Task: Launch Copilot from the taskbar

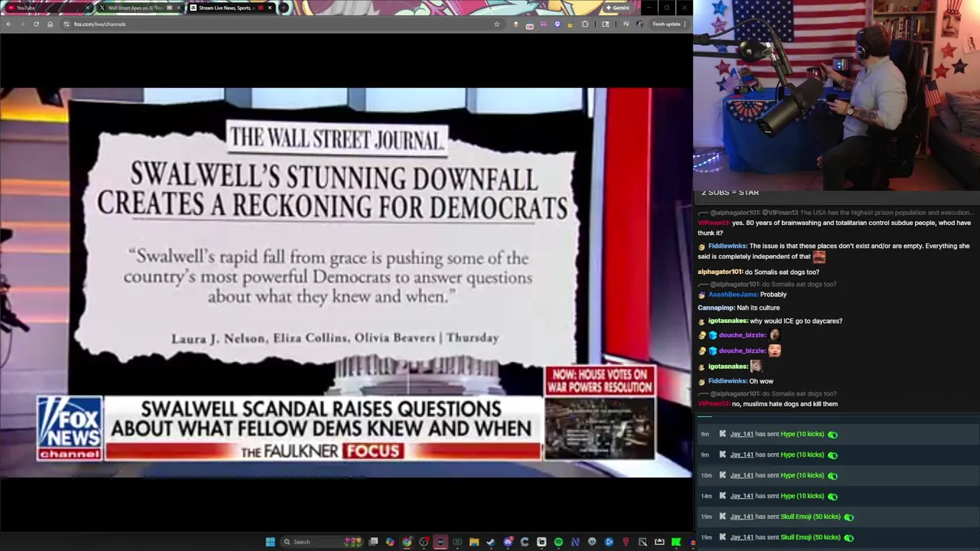Action: click(390, 542)
